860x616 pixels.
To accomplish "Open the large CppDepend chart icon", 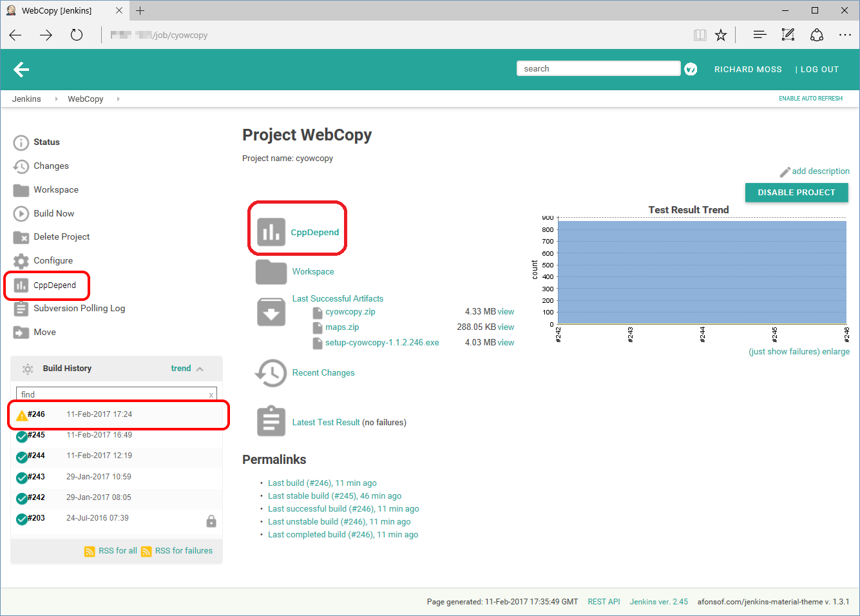I will 271,232.
